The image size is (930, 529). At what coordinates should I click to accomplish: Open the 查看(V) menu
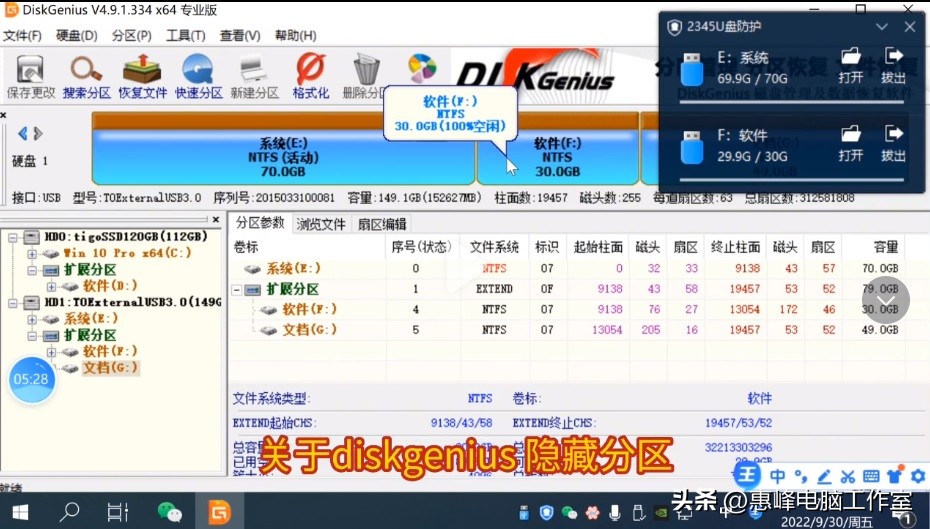point(240,36)
